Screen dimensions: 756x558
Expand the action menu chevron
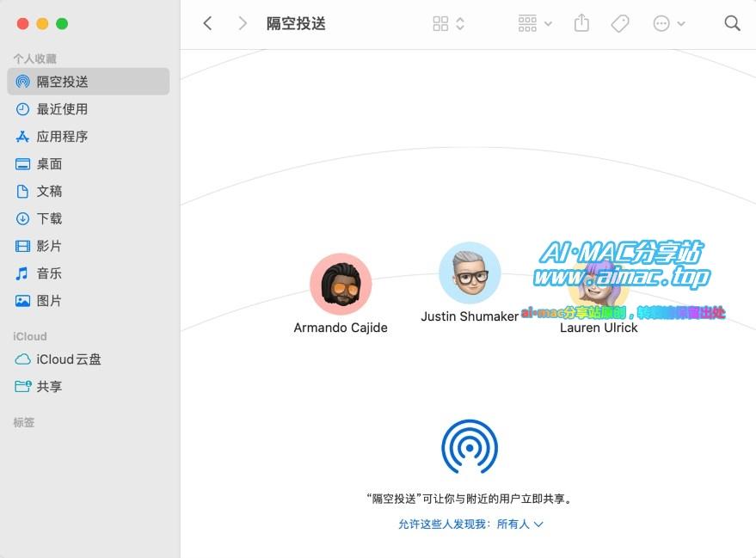click(x=681, y=23)
